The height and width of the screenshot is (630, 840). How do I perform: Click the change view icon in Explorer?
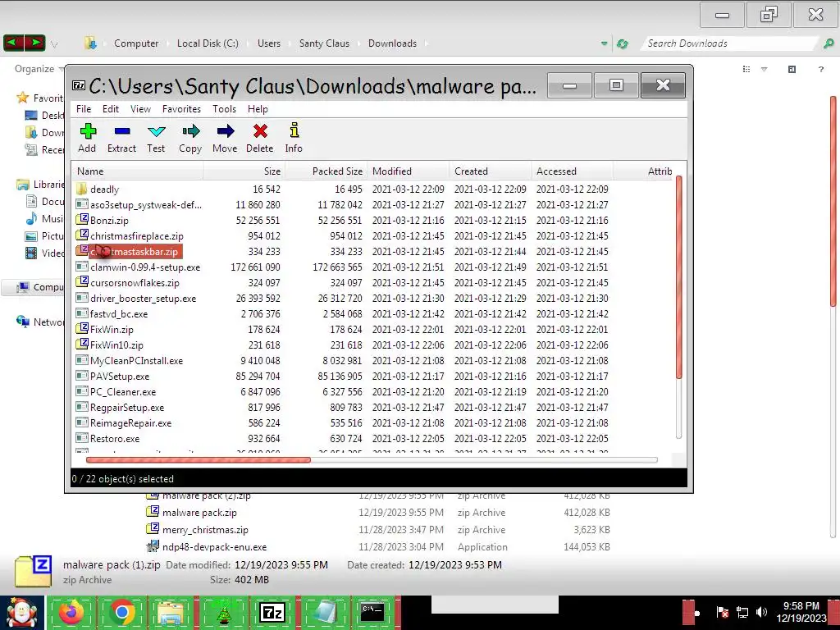pyautogui.click(x=746, y=69)
